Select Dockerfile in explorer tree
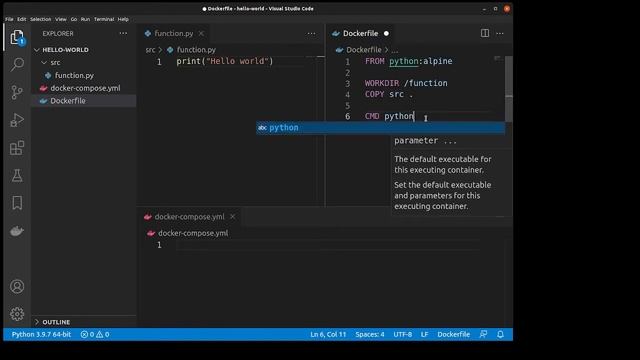The height and width of the screenshot is (360, 640). [x=68, y=100]
